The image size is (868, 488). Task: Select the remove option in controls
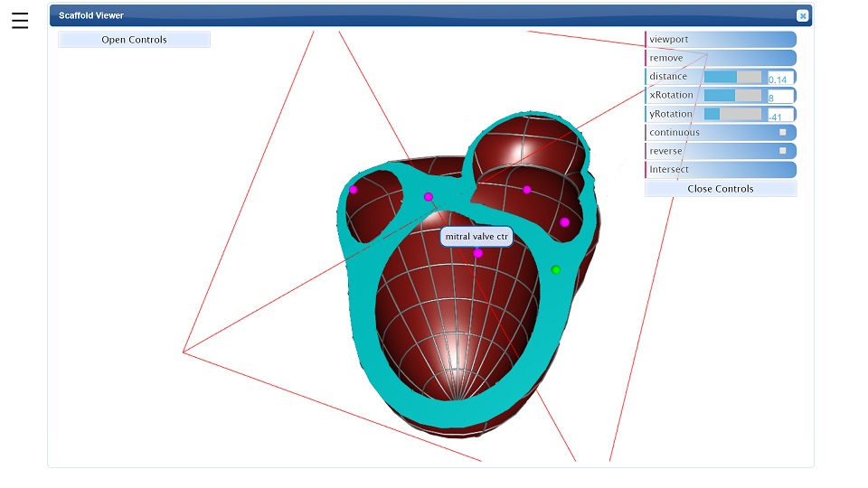(x=721, y=58)
